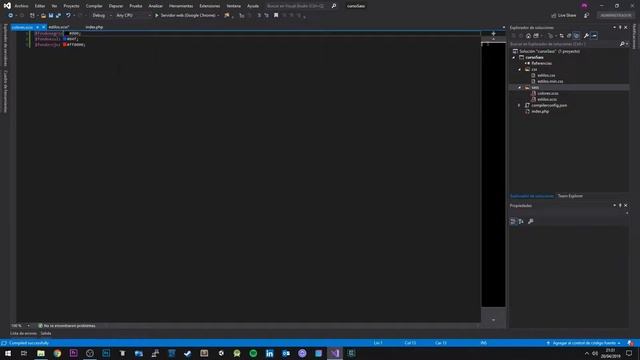Image resolution: width=640 pixels, height=360 pixels.
Task: Collapse the css folder
Action: pyautogui.click(x=520, y=69)
